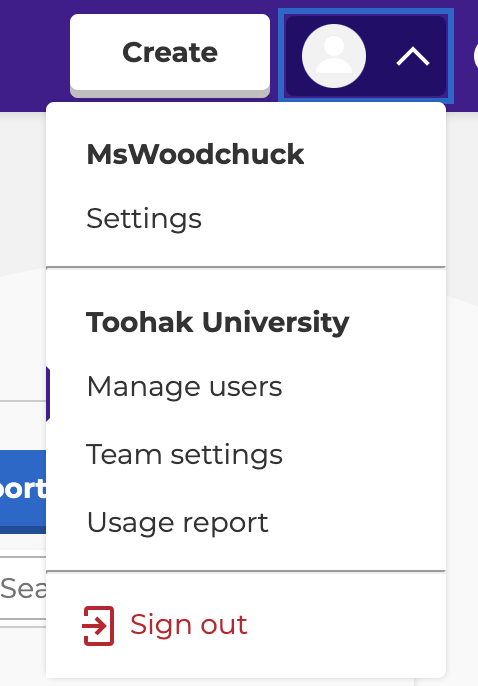Dismiss the menu by clicking the gray background on the right
Screen dimensions: 478x686
tap(463, 394)
